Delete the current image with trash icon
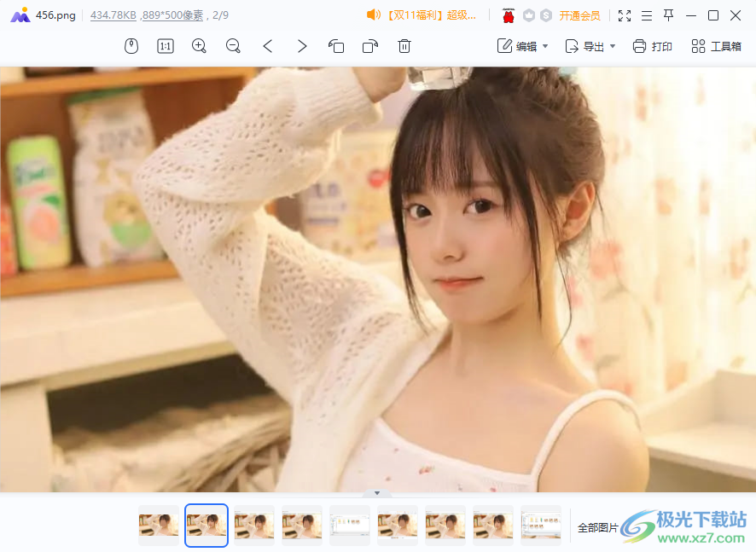Viewport: 756px width, 552px height. tap(404, 46)
